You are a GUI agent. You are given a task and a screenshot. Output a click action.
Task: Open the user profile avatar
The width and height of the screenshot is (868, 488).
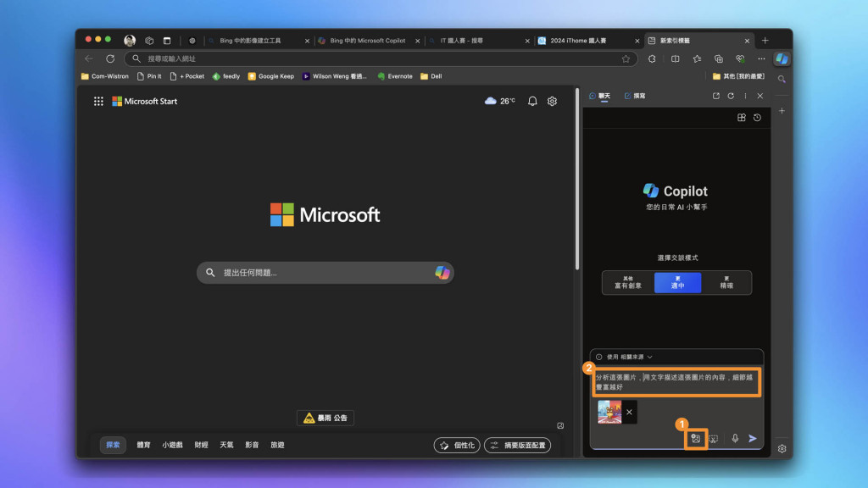tap(130, 41)
